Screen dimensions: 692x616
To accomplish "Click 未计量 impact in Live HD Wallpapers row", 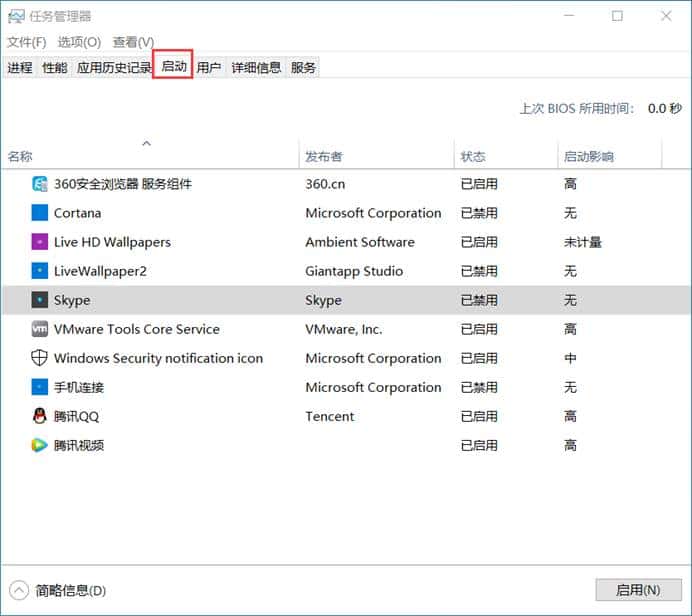I will [583, 242].
